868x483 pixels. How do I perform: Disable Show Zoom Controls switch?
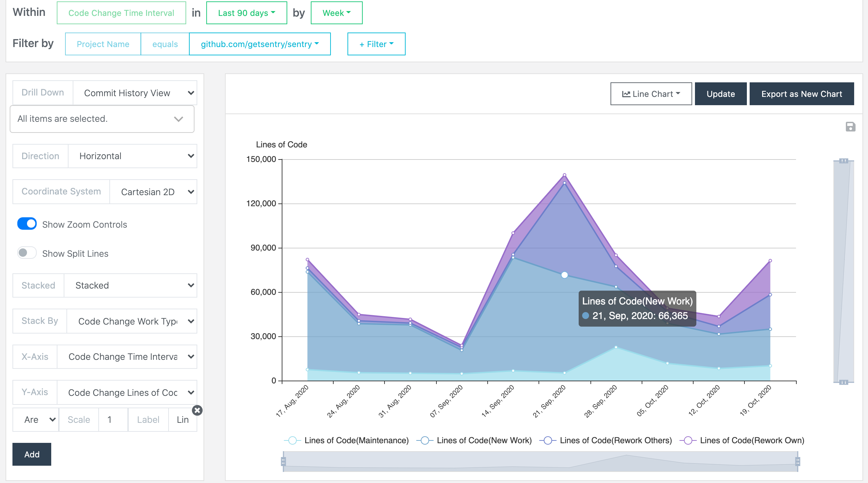(x=27, y=224)
